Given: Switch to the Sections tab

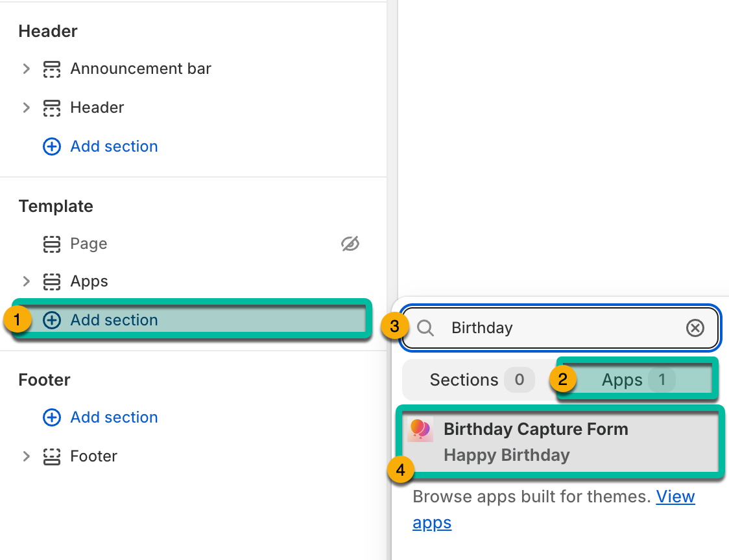Looking at the screenshot, I should (480, 380).
